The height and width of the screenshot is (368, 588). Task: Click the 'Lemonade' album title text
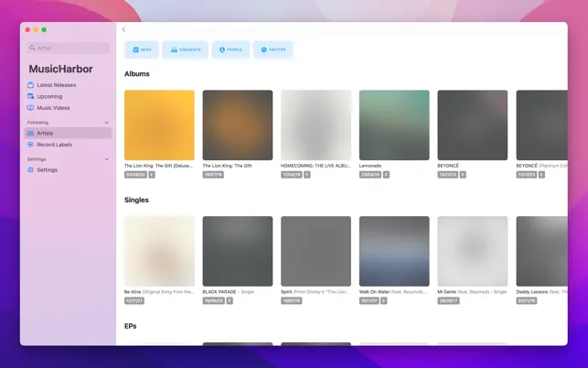tap(370, 166)
